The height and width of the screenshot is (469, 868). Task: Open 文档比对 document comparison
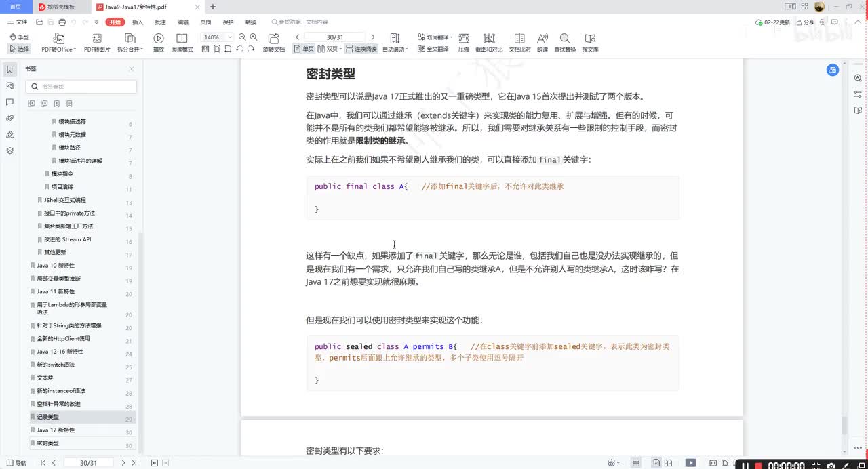tap(520, 42)
